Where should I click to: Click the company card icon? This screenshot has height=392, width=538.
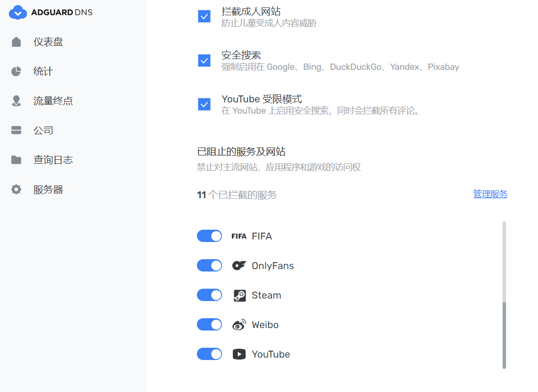click(16, 130)
